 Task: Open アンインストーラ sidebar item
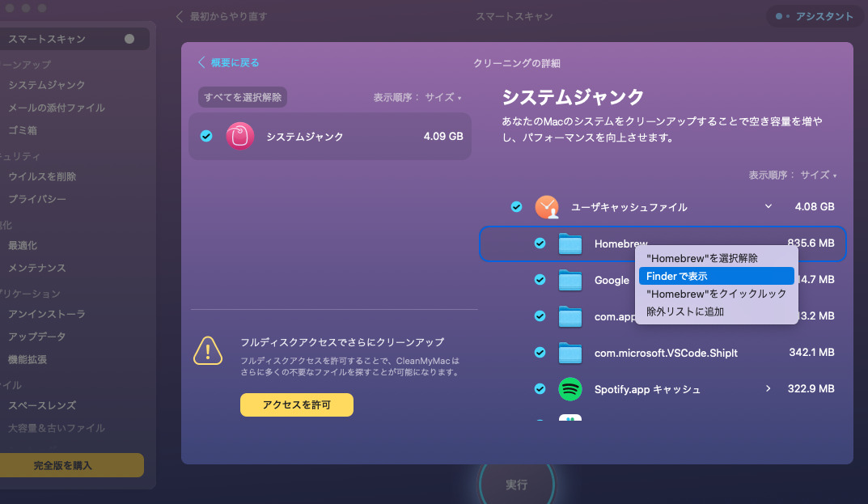coord(46,314)
